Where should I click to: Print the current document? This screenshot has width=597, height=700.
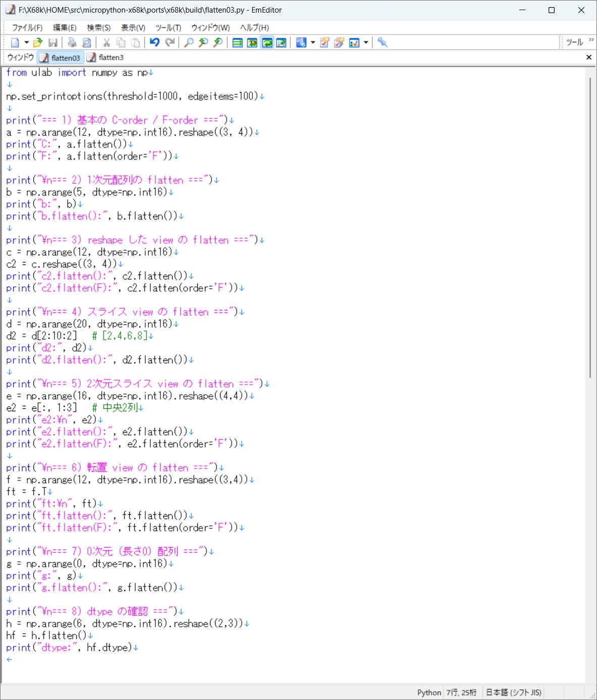coord(72,43)
